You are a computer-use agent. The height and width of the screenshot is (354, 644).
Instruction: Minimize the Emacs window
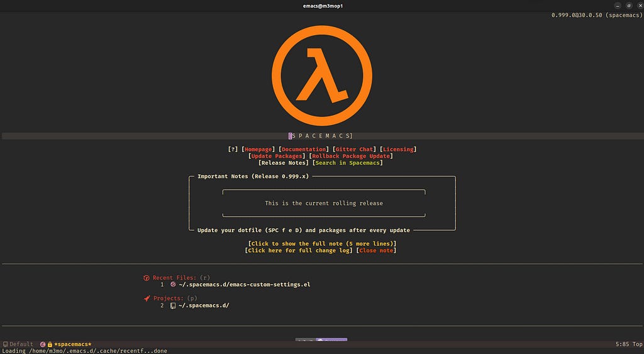click(x=618, y=5)
